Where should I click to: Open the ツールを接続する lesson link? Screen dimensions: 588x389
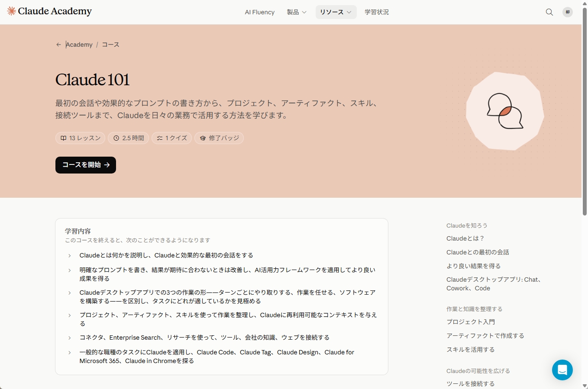click(x=470, y=384)
